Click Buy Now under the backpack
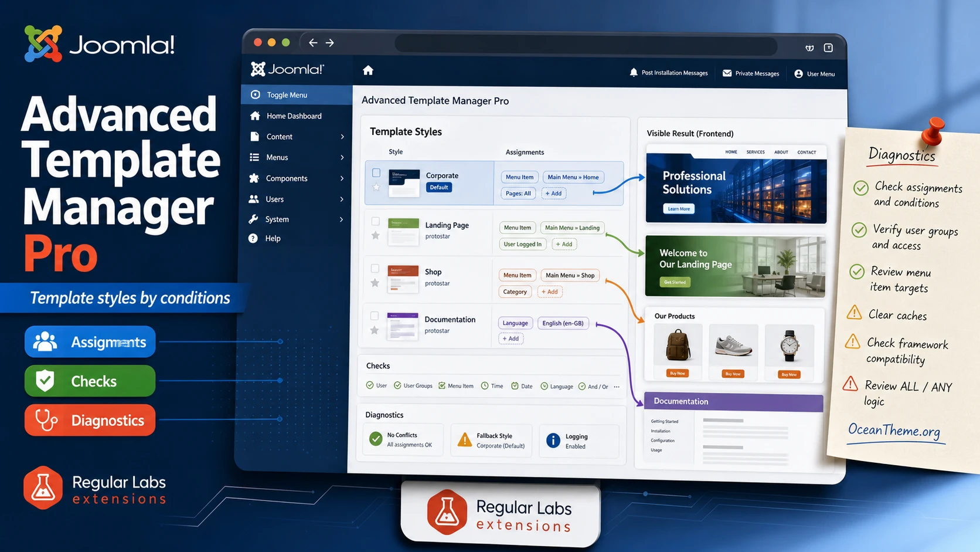 tap(677, 373)
